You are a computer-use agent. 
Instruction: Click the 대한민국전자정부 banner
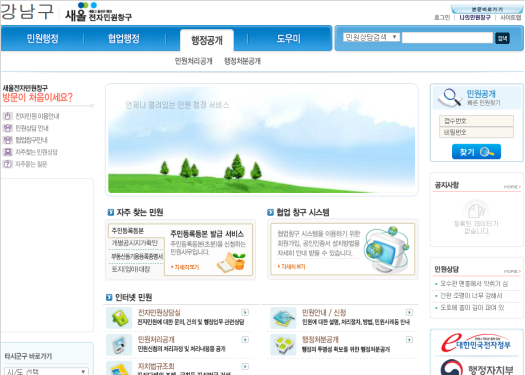coord(476,343)
